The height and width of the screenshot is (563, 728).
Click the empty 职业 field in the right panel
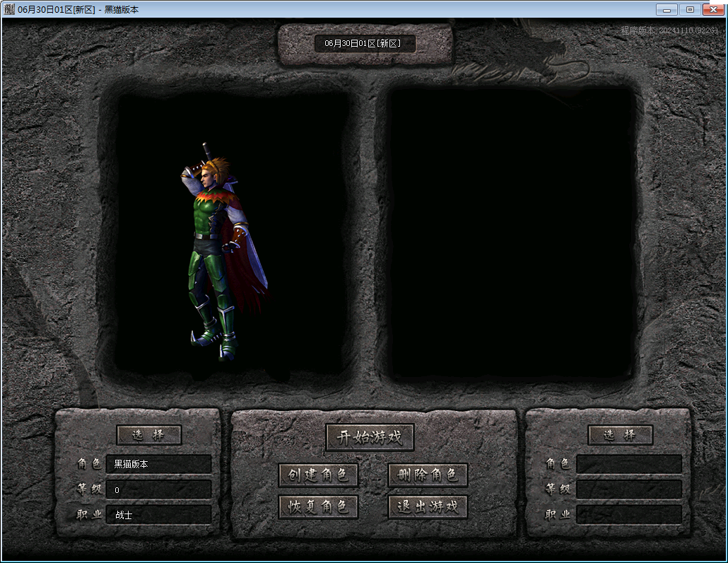click(628, 515)
